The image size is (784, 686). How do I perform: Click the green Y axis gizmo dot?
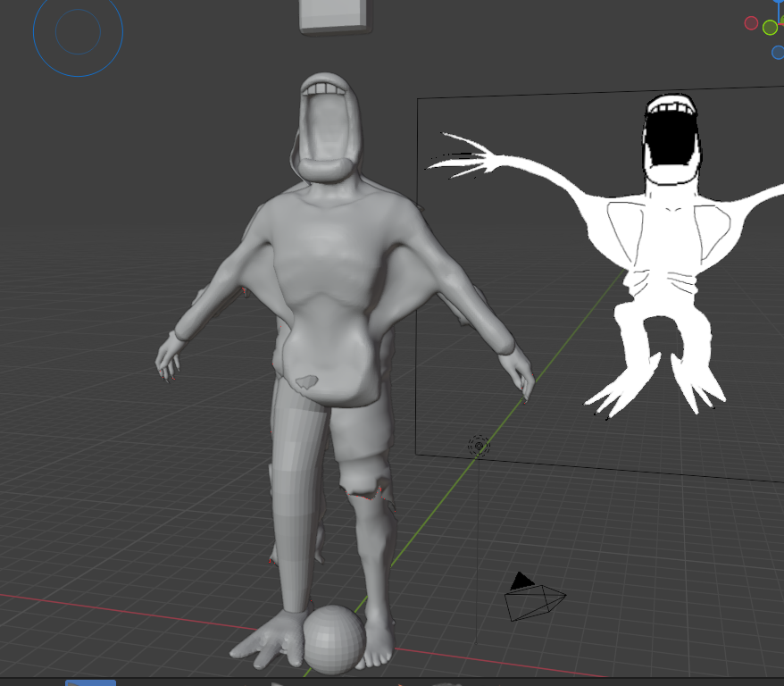click(770, 28)
